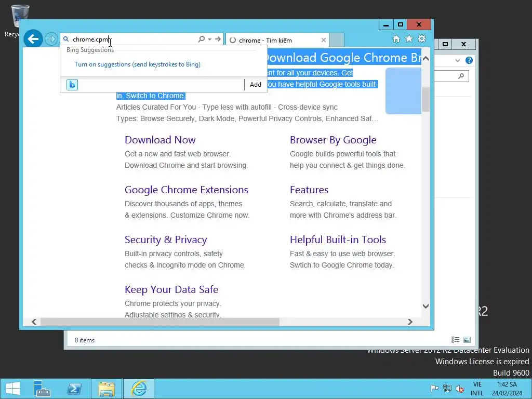Click the Internet Explorer taskbar icon

click(139, 389)
